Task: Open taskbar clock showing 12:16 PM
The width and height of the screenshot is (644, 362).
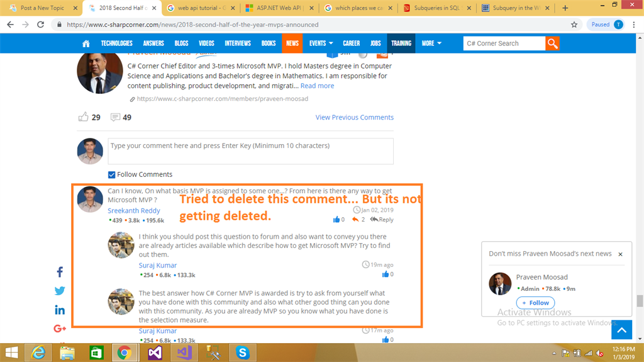Action: point(623,353)
